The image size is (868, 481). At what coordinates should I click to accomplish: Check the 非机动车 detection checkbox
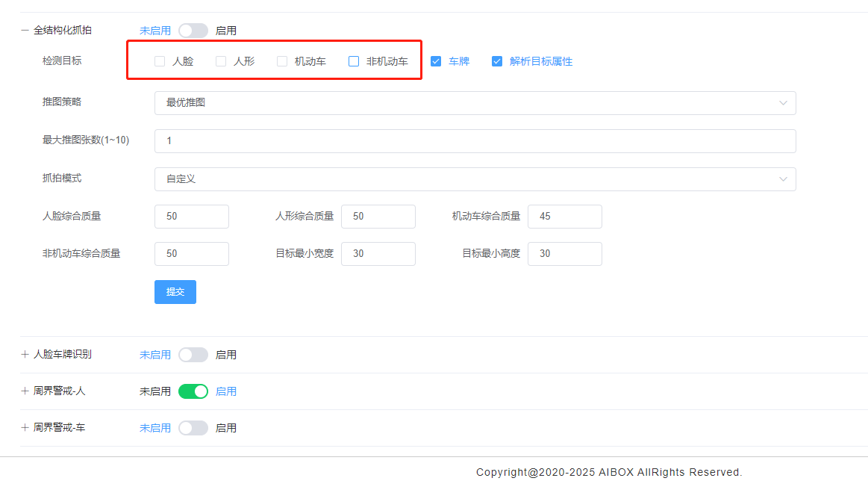[352, 60]
